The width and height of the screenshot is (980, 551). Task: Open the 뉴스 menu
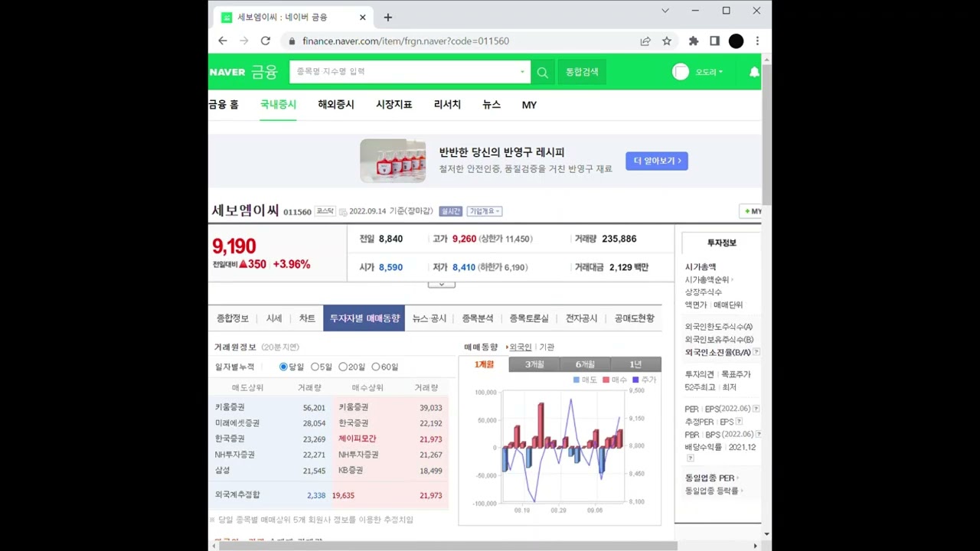click(492, 105)
